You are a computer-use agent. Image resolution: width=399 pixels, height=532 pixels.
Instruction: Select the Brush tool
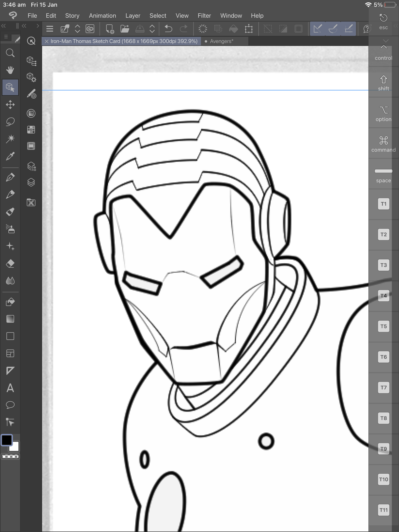10,212
